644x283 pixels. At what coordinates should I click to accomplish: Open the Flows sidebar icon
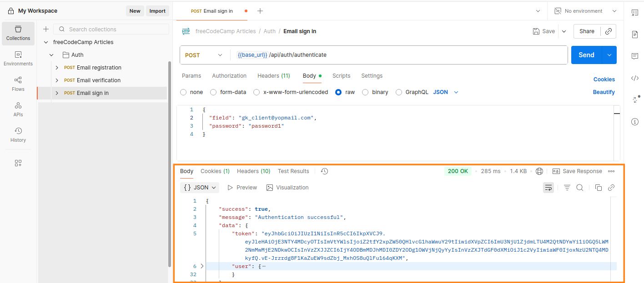pyautogui.click(x=18, y=83)
